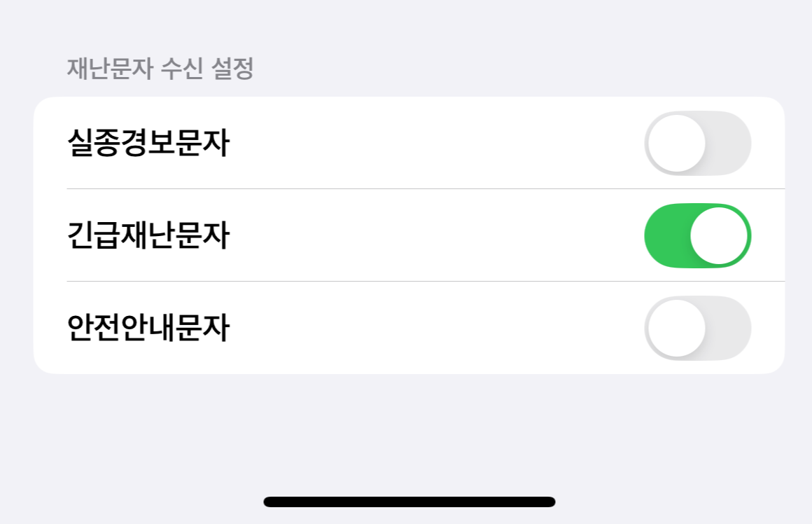Click the top row of the settings list

pos(350,142)
